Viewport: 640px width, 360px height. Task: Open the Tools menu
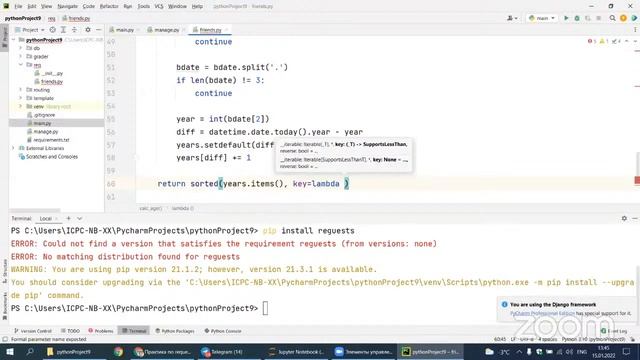pos(143,6)
